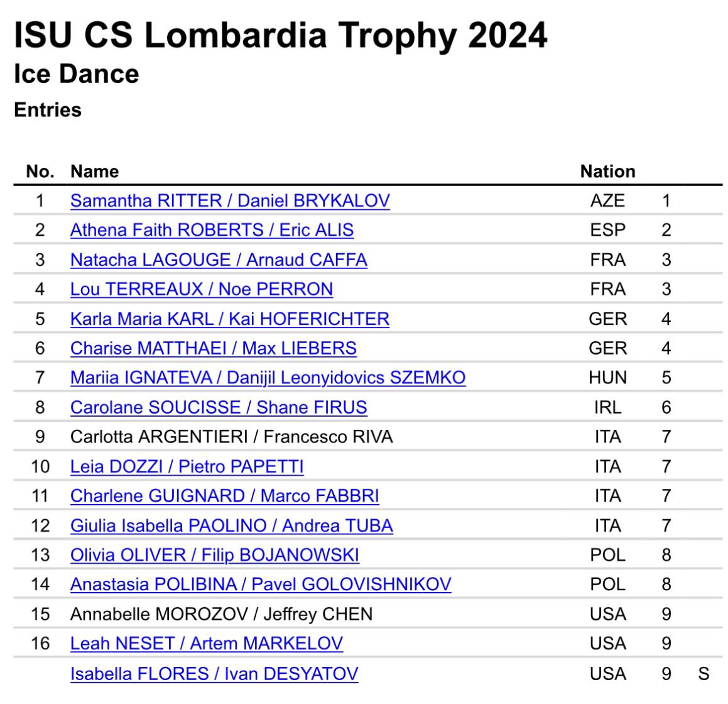Select Carlotta ARGENTIERI / Francesco RIVA row text
The height and width of the screenshot is (704, 728).
pos(232,437)
